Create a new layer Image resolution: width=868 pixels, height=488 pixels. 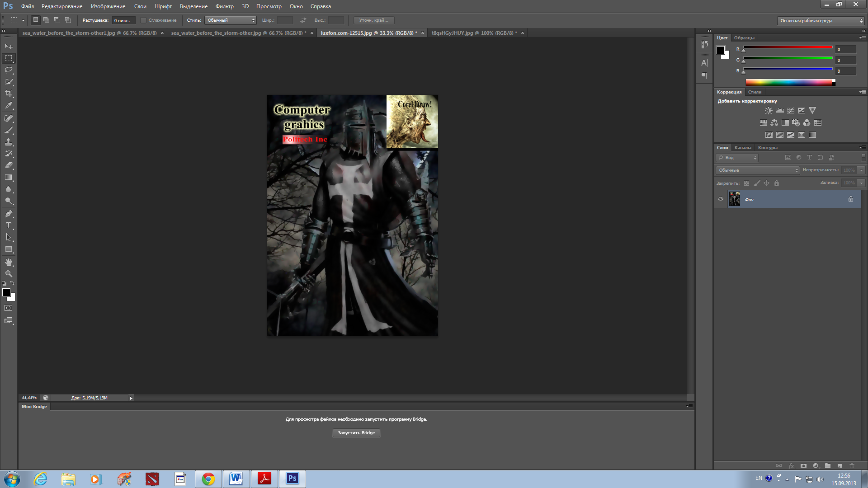pos(840,466)
